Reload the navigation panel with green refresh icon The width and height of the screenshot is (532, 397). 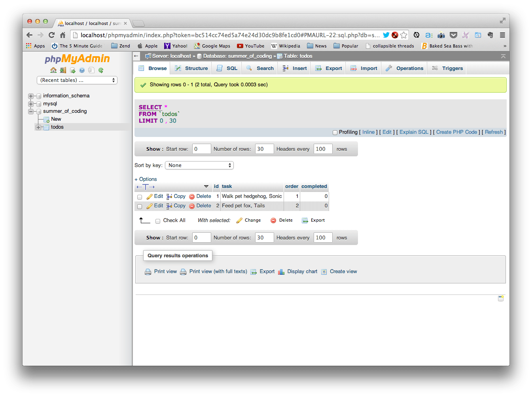point(101,70)
